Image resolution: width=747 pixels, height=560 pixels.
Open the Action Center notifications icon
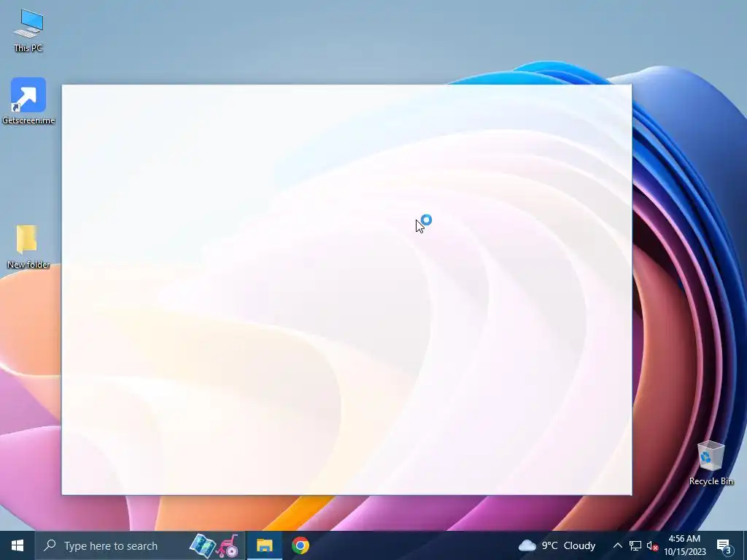[x=724, y=545]
